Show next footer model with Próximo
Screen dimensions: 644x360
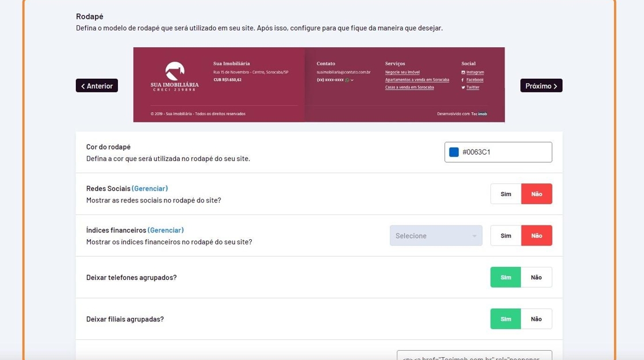[541, 86]
